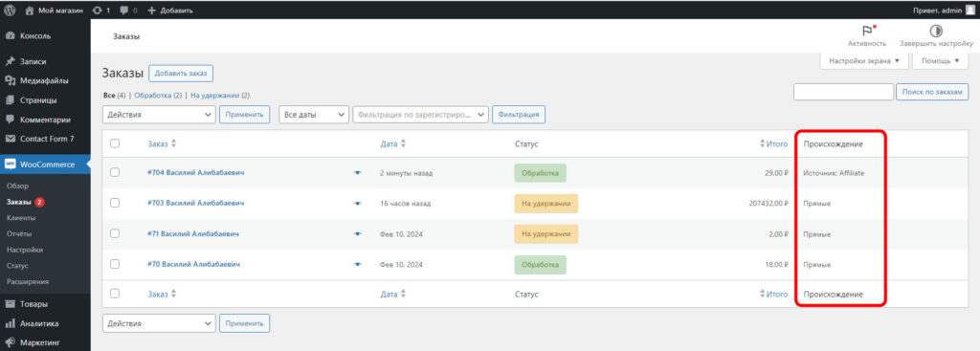Screen dimensions: 980x351
Task: Click the Завершить настройку circle icon
Action: [x=936, y=31]
